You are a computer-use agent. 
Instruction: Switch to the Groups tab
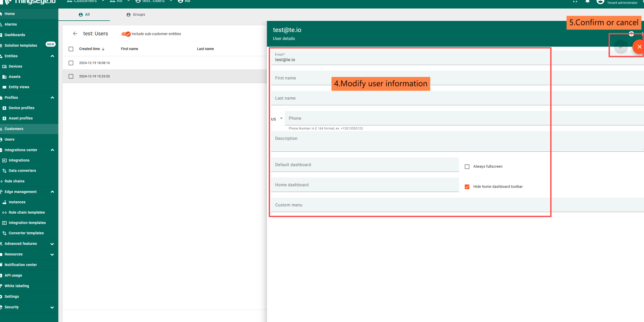pos(136,15)
